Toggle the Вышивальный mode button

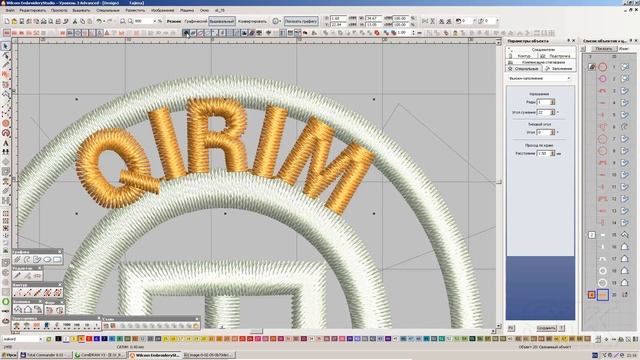click(x=222, y=21)
